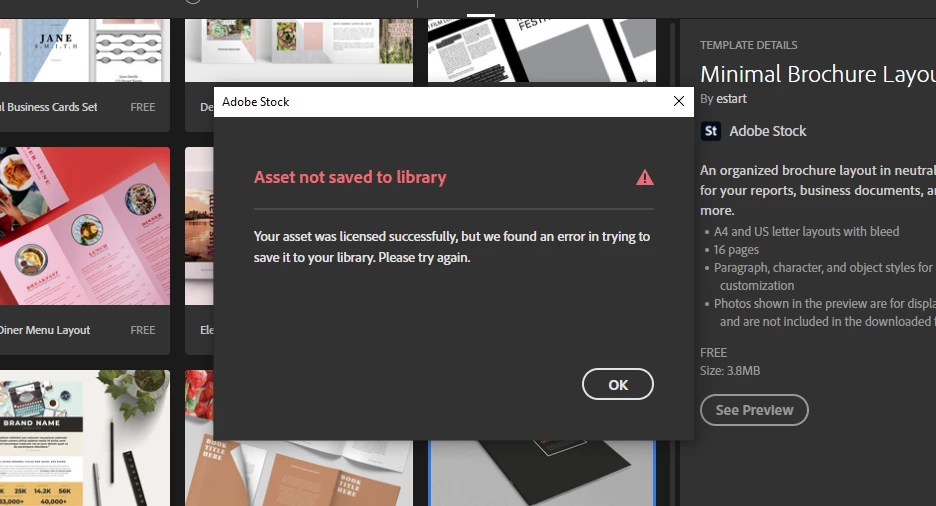
Task: Select the succulent brochure template thumbnail
Action: point(298,50)
